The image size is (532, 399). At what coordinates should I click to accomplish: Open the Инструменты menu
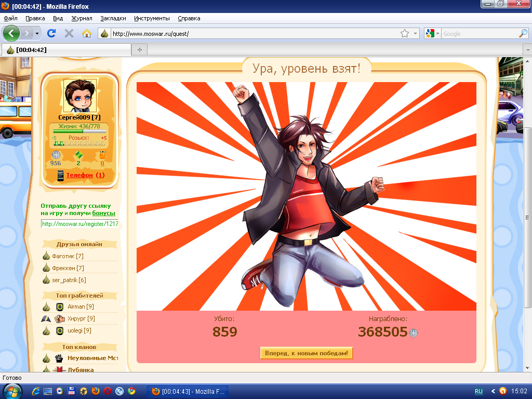152,18
